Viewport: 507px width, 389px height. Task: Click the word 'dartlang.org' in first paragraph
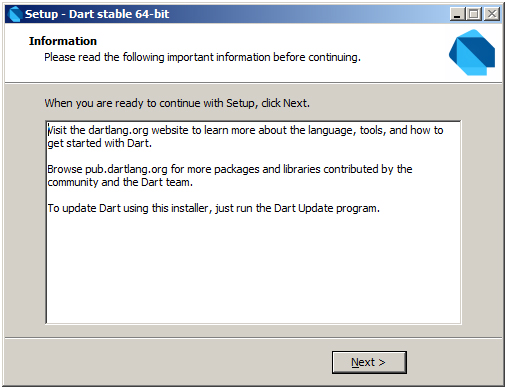tap(118, 130)
